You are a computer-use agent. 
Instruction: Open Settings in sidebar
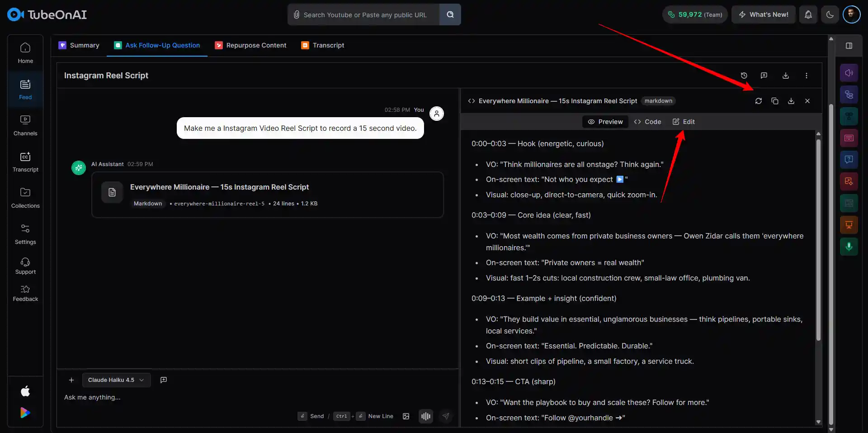click(25, 234)
